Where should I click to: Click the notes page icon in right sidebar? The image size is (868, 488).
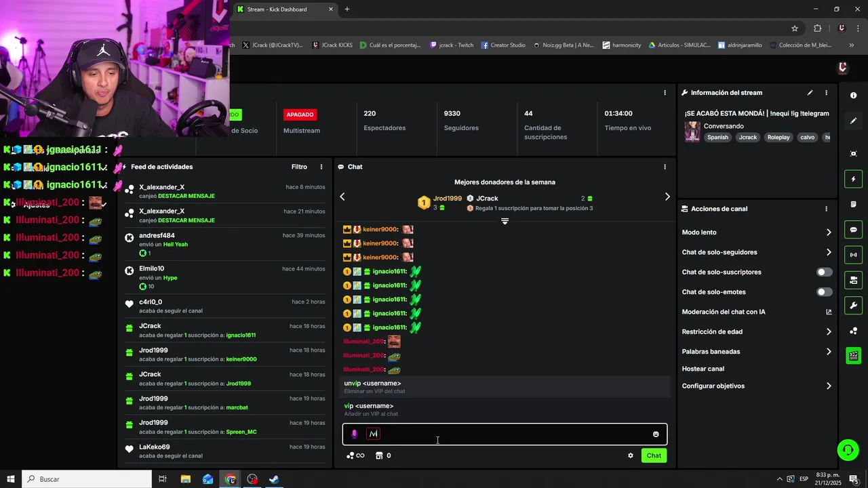[x=853, y=204]
